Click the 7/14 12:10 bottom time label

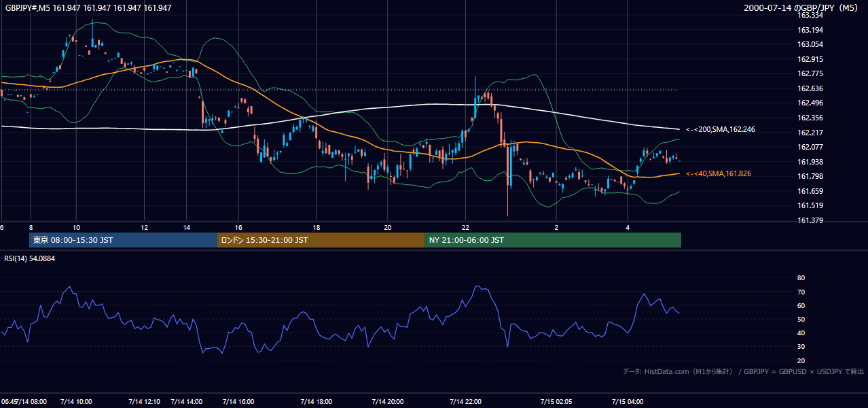pos(145,402)
